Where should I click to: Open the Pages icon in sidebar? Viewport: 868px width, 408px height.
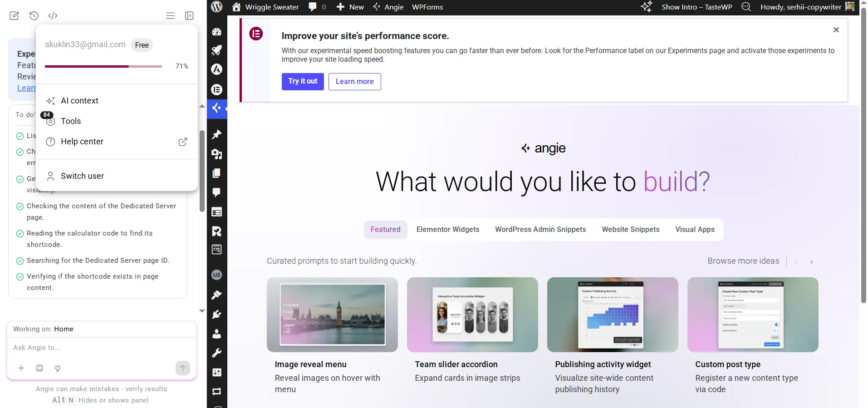[x=217, y=173]
